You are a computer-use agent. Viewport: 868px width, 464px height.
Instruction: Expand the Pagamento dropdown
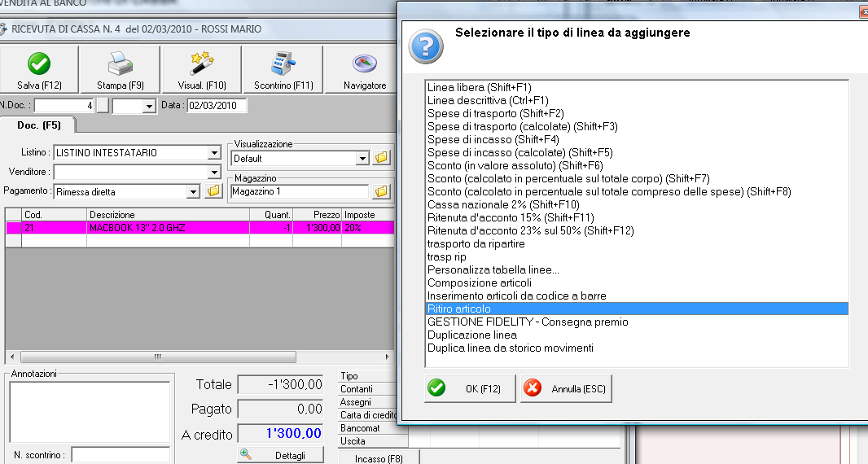(193, 191)
